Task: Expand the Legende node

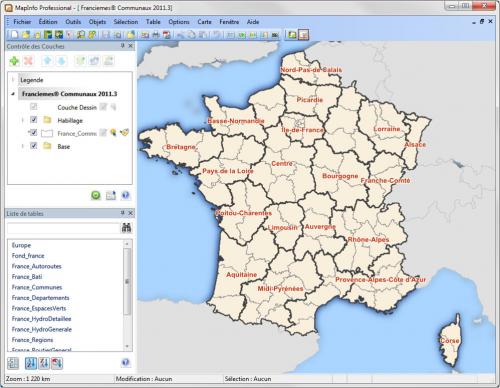Action: coord(13,80)
